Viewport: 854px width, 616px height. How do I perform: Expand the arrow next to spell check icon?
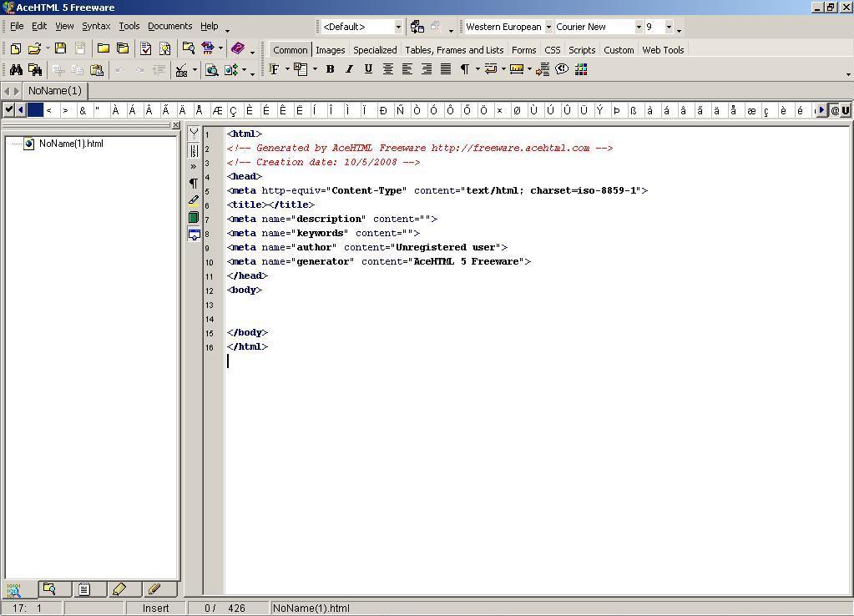[x=195, y=70]
